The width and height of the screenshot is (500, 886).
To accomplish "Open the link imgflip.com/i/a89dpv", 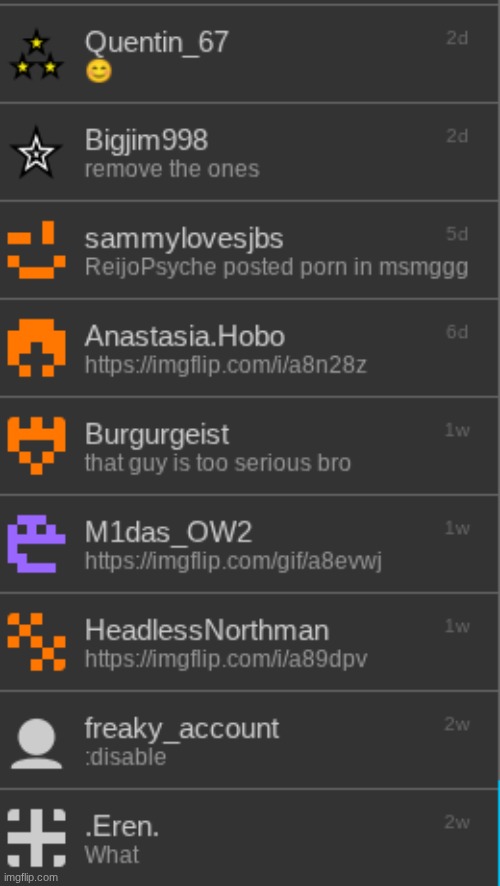I will point(226,659).
